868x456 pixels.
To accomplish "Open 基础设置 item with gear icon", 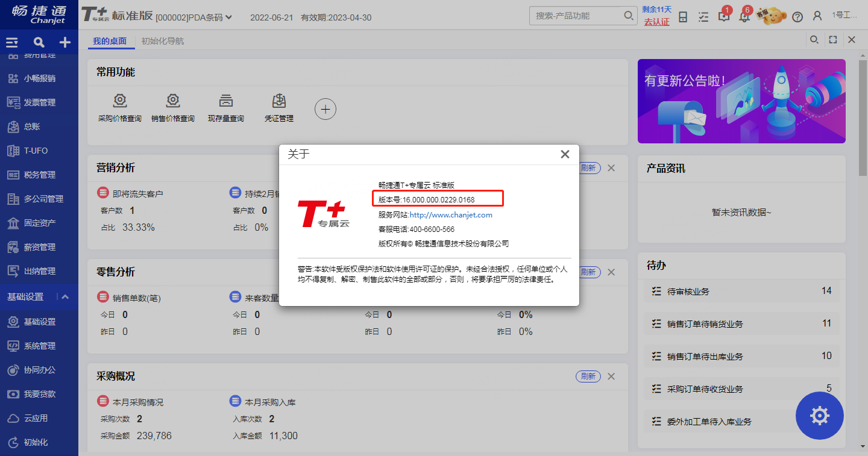I will click(39, 322).
